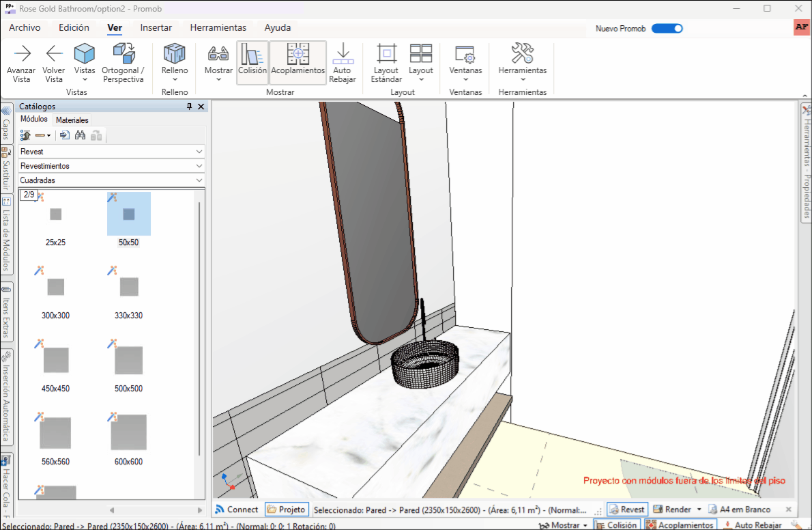
Task: Click the catalog level-up tree icon
Action: [x=25, y=135]
